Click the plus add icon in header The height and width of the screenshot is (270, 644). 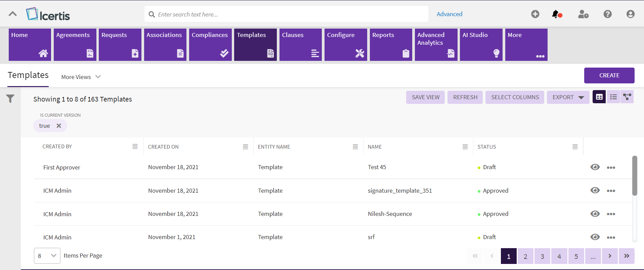click(x=535, y=14)
